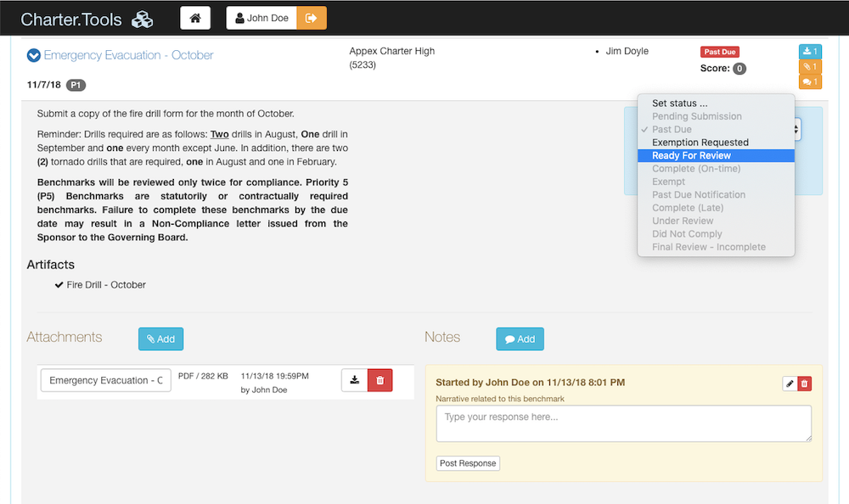Screen dimensions: 849x504
Task: Edit the note started by John Doe
Action: pyautogui.click(x=790, y=384)
